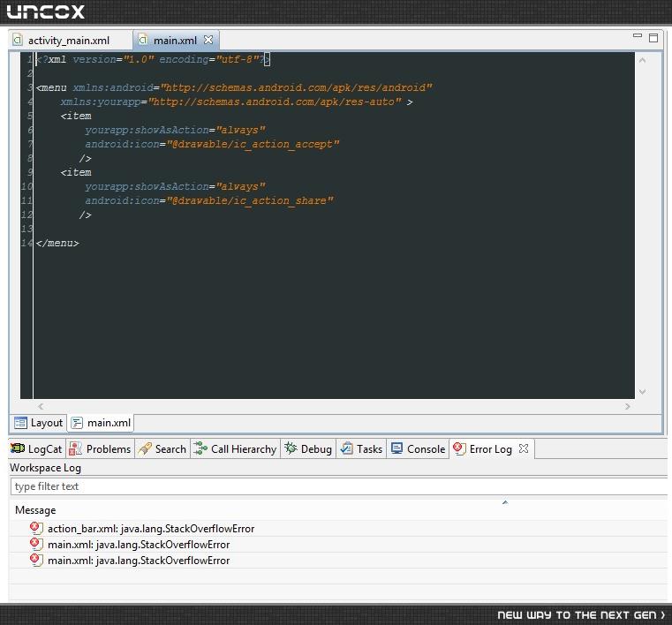Screen dimensions: 672x625
Task: Open the Call Hierarchy view tab
Action: pyautogui.click(x=235, y=449)
